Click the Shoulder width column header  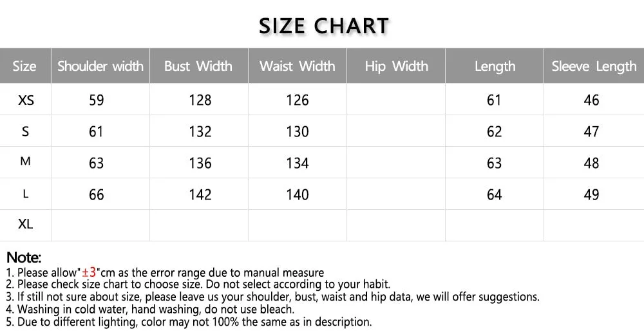click(100, 66)
